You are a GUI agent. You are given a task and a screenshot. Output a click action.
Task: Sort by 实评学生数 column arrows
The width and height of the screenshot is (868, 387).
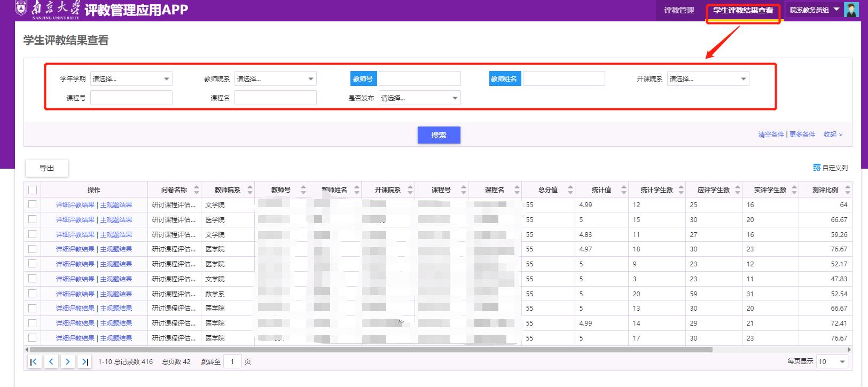(794, 189)
